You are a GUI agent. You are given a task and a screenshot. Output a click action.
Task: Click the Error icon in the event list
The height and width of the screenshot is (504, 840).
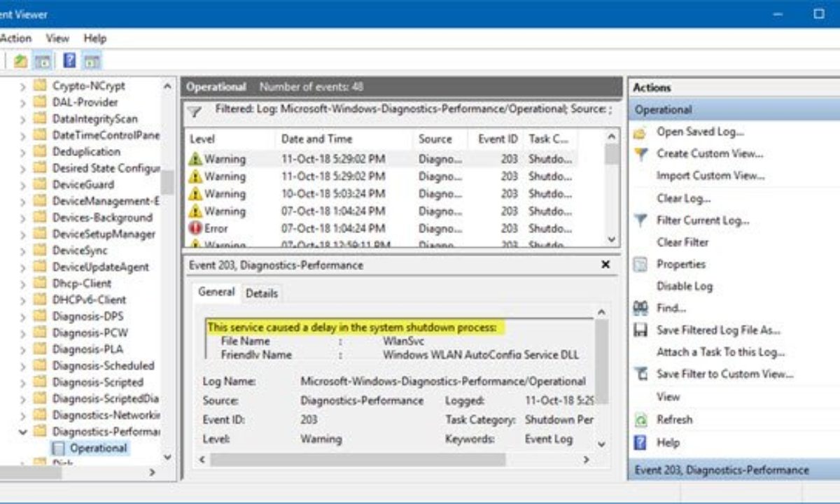click(x=195, y=228)
